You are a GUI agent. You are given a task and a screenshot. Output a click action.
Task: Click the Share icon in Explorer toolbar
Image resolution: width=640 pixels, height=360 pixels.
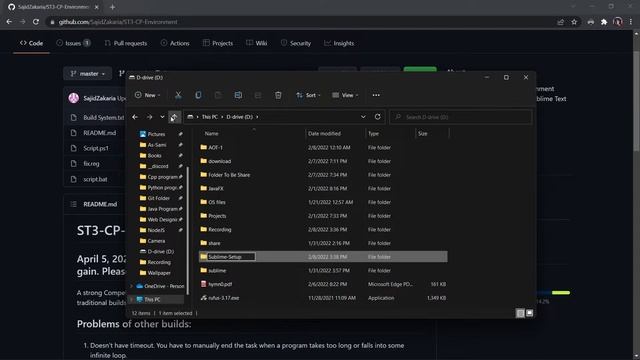coord(258,95)
